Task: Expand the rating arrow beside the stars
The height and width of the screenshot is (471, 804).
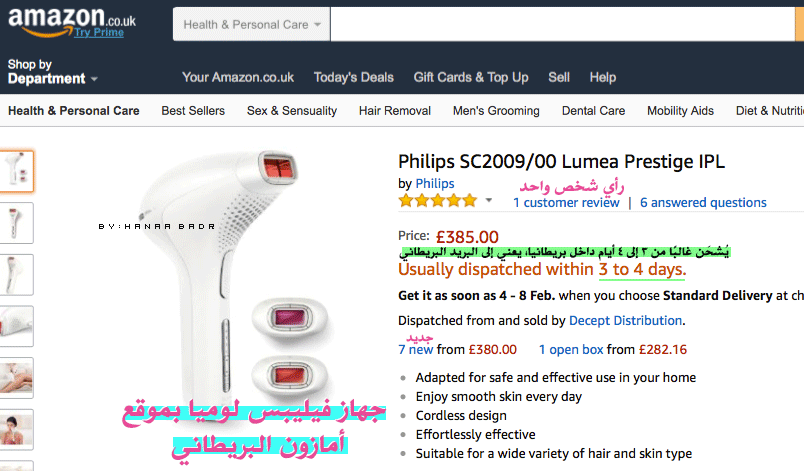Action: [489, 200]
